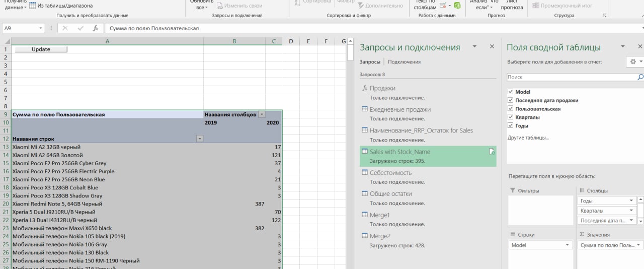Select value 387 in 2019 column
Screen dimensions: 644x269
pos(234,204)
